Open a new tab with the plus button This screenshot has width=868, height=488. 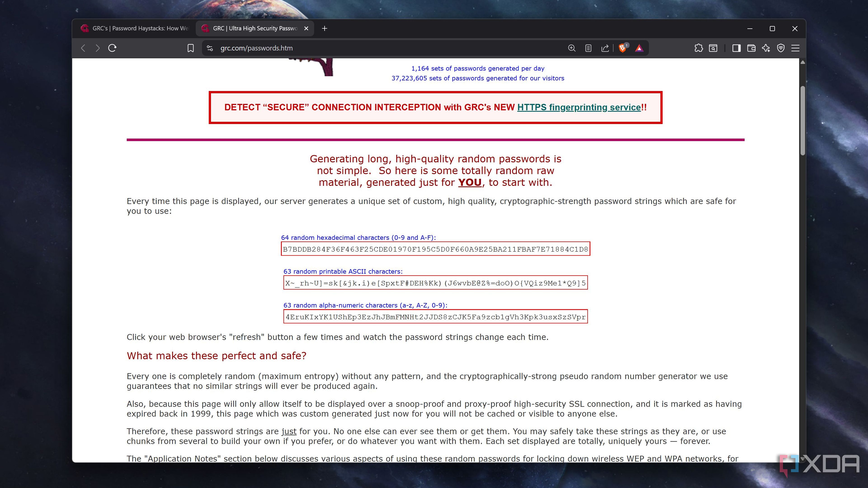pos(325,28)
